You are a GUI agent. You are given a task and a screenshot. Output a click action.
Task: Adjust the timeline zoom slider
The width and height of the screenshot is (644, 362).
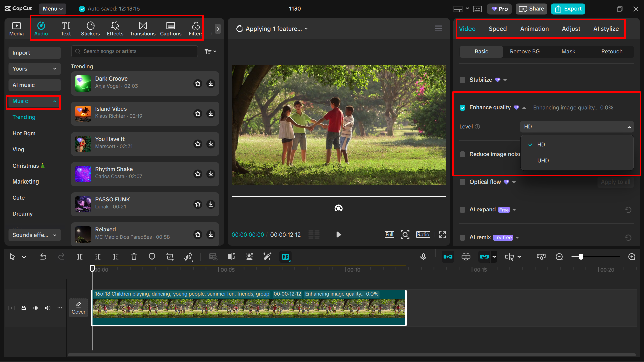[580, 256]
